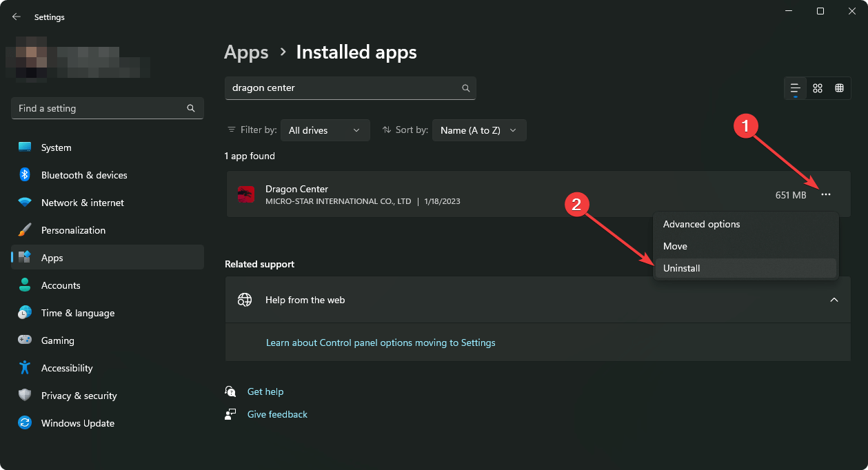This screenshot has width=868, height=470.
Task: Click the Related support heading
Action: pyautogui.click(x=259, y=264)
